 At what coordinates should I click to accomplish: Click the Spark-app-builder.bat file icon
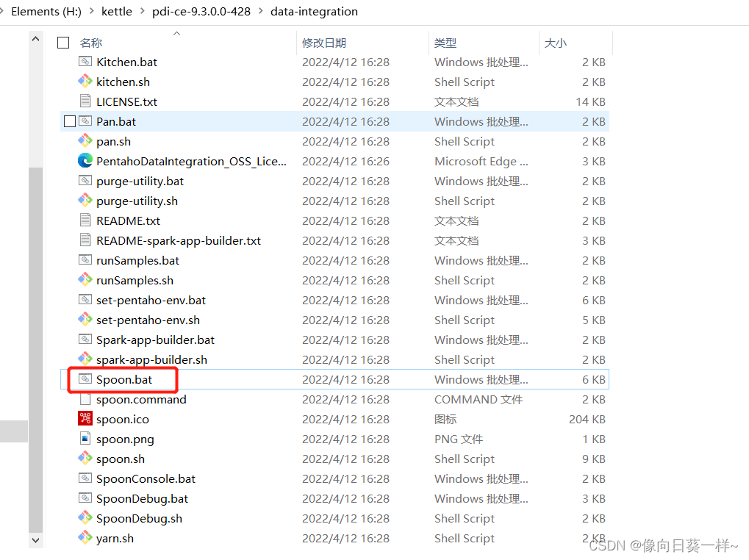pyautogui.click(x=85, y=340)
